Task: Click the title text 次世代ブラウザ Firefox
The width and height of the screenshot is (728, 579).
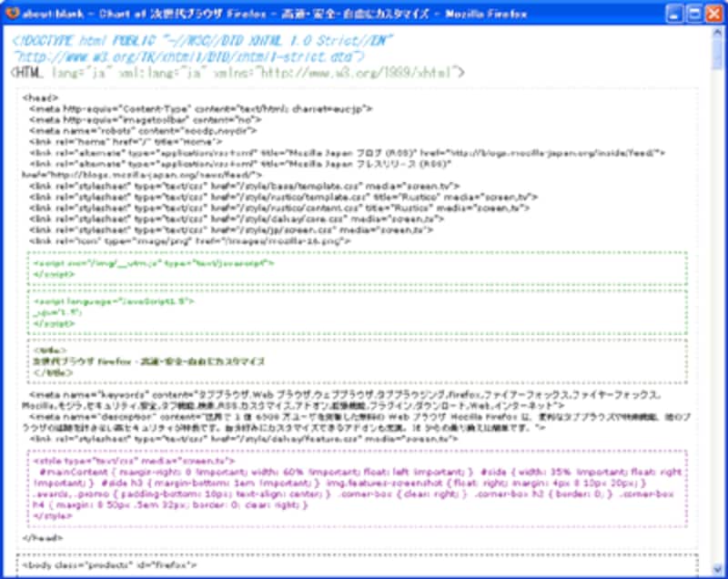Action: coord(149,361)
